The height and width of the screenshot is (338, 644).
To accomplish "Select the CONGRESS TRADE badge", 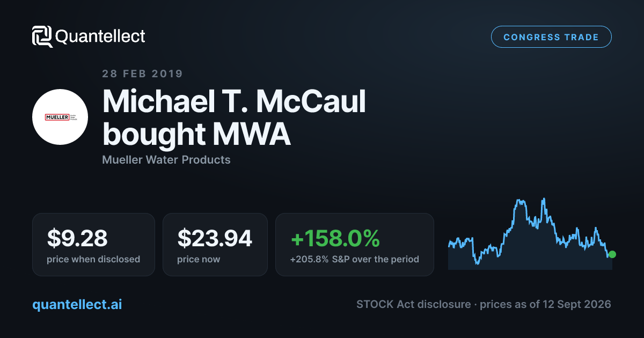I will point(551,37).
